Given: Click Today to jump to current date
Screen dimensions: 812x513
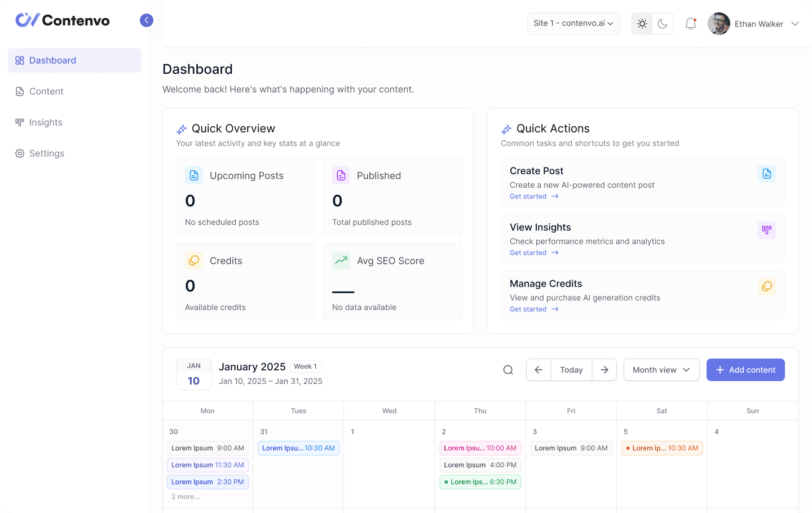Looking at the screenshot, I should click(x=571, y=370).
